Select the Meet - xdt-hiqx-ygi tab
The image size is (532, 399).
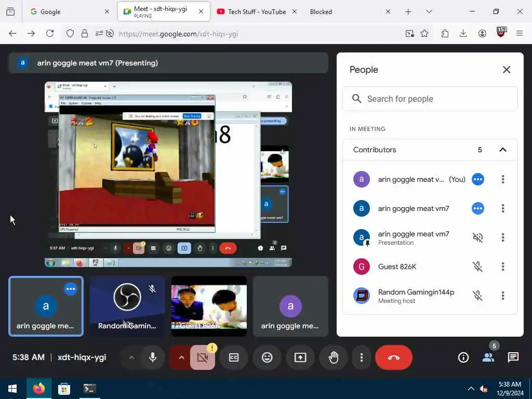coord(164,11)
